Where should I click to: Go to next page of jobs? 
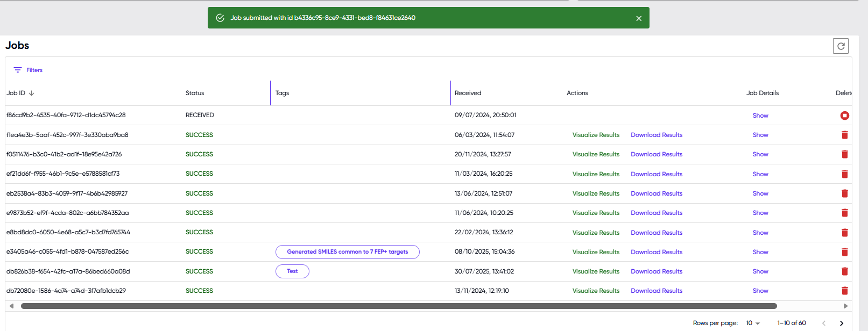[842, 323]
